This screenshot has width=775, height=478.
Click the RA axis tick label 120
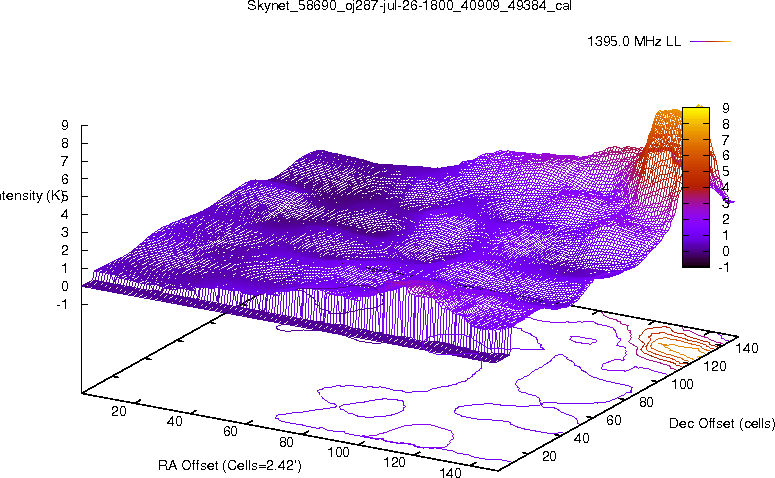[394, 463]
